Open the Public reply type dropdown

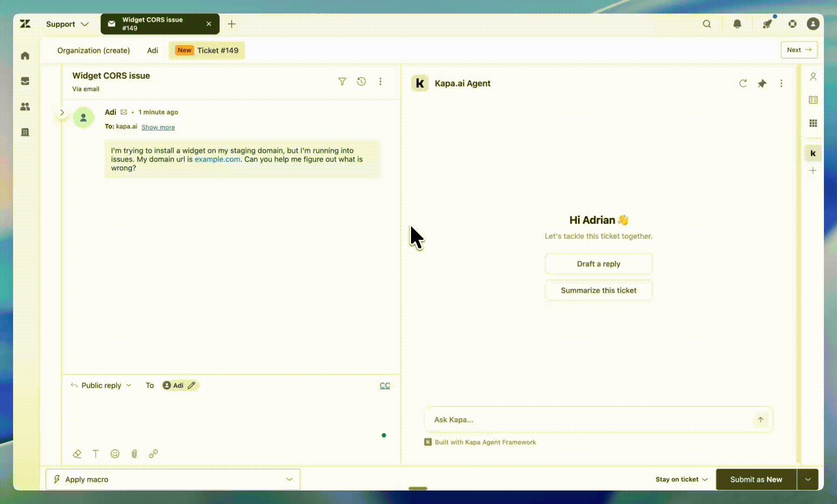pyautogui.click(x=101, y=385)
